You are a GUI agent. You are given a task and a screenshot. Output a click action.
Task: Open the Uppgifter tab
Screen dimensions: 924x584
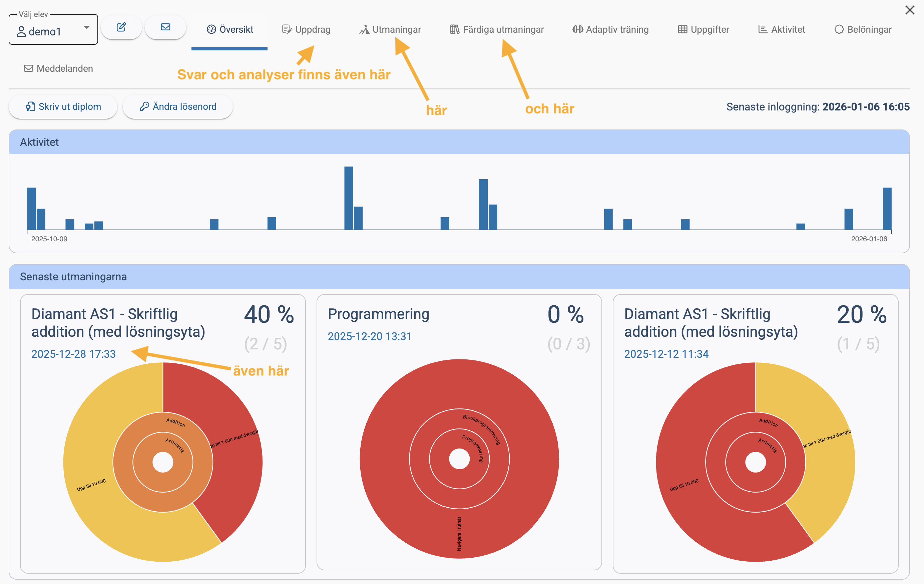(704, 30)
